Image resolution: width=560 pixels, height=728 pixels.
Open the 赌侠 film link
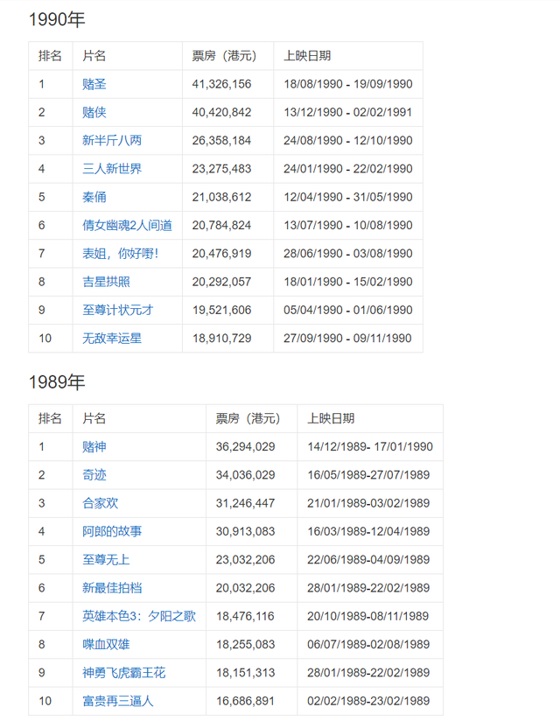94,112
